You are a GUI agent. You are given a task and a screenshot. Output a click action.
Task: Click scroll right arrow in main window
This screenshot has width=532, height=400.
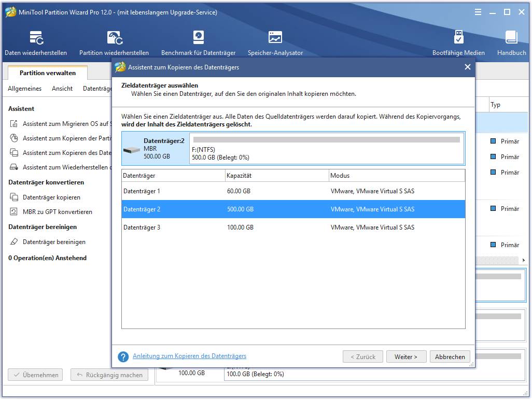(524, 260)
